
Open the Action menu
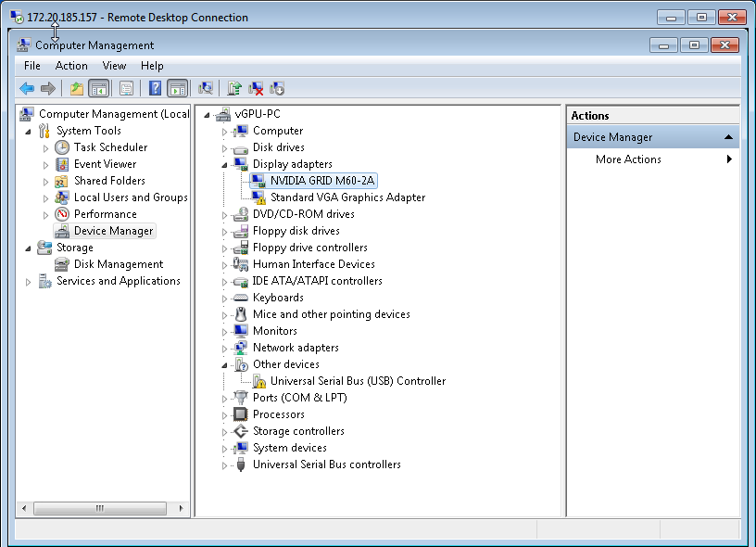71,66
